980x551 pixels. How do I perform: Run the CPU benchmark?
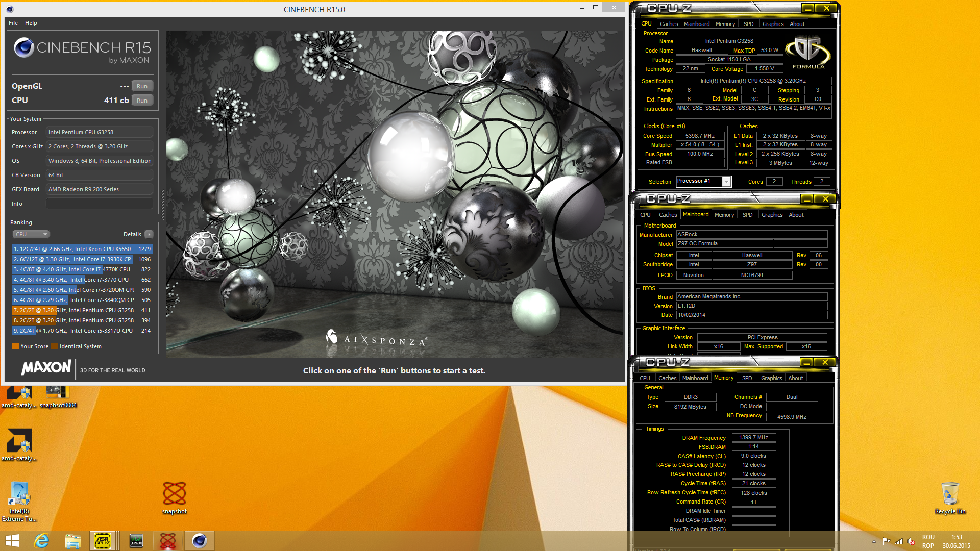coord(142,101)
